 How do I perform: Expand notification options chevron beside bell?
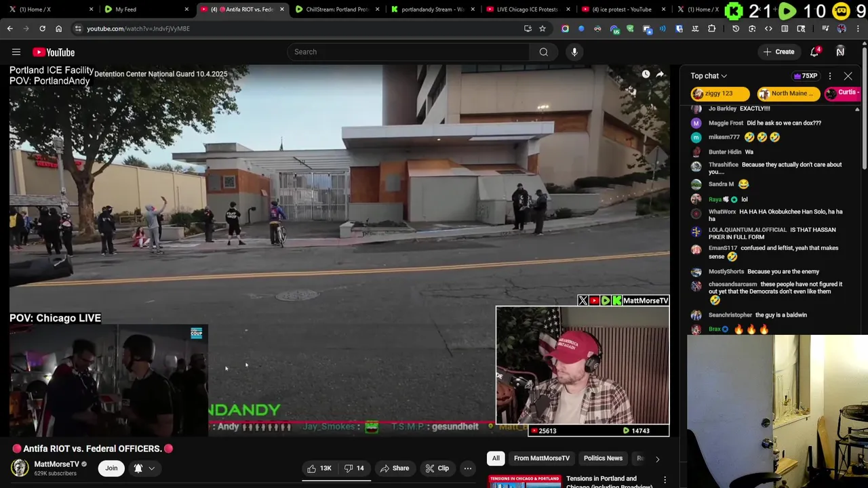click(x=152, y=468)
